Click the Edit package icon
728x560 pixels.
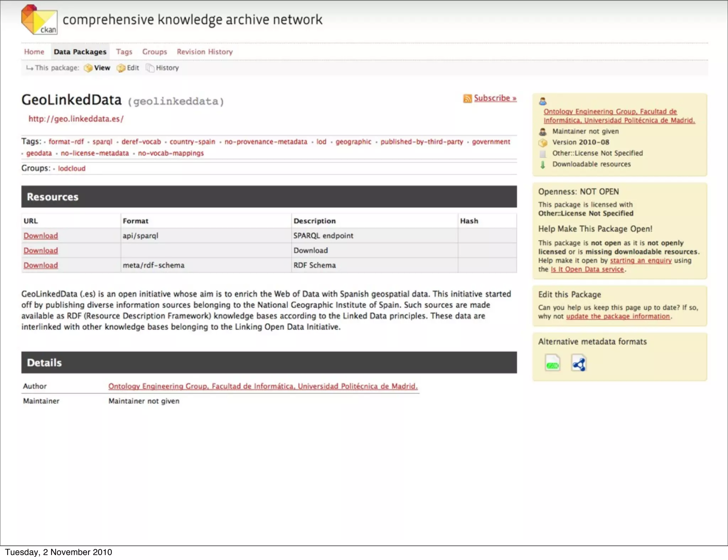[x=121, y=68]
